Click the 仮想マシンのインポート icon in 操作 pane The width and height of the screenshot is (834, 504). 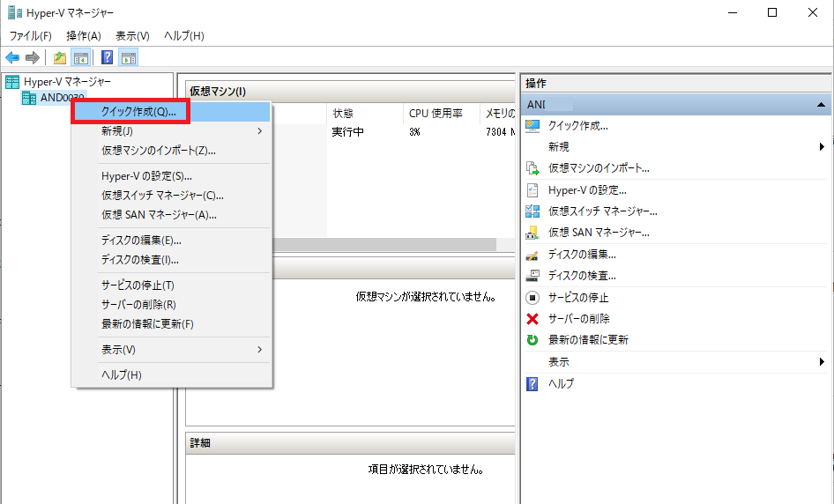click(532, 168)
